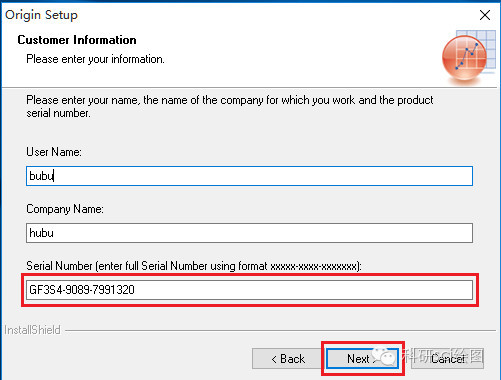Close the Origin Setup dialog
Screen dimensions: 501x380
485,15
